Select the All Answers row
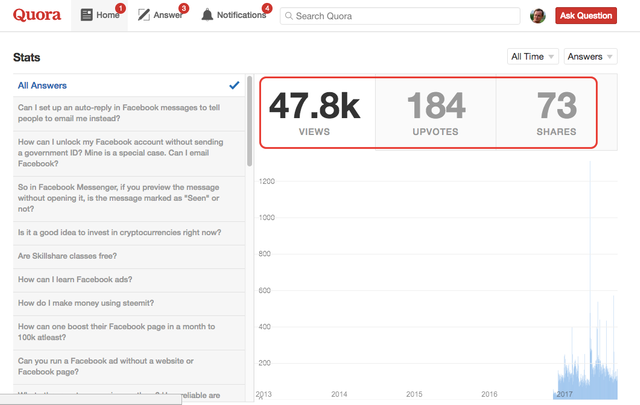The image size is (640, 405). [x=129, y=85]
